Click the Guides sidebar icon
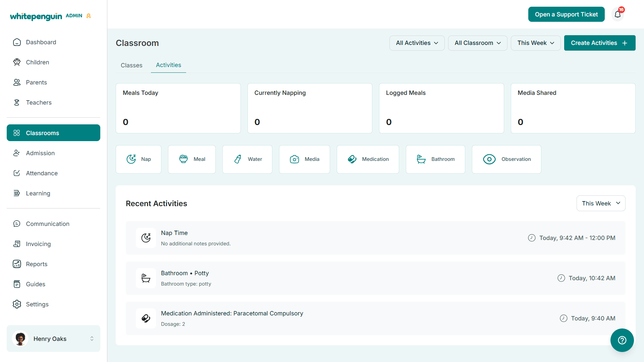Viewport: 644px width, 362px height. [17, 284]
